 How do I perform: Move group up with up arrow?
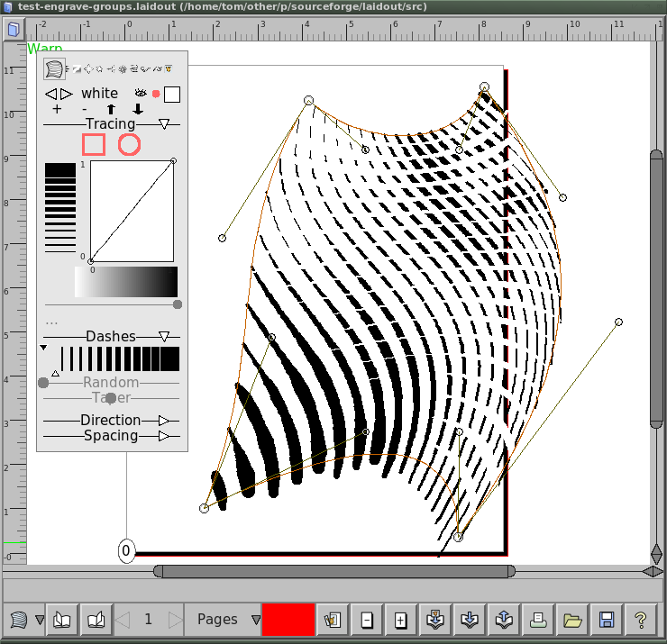111,109
